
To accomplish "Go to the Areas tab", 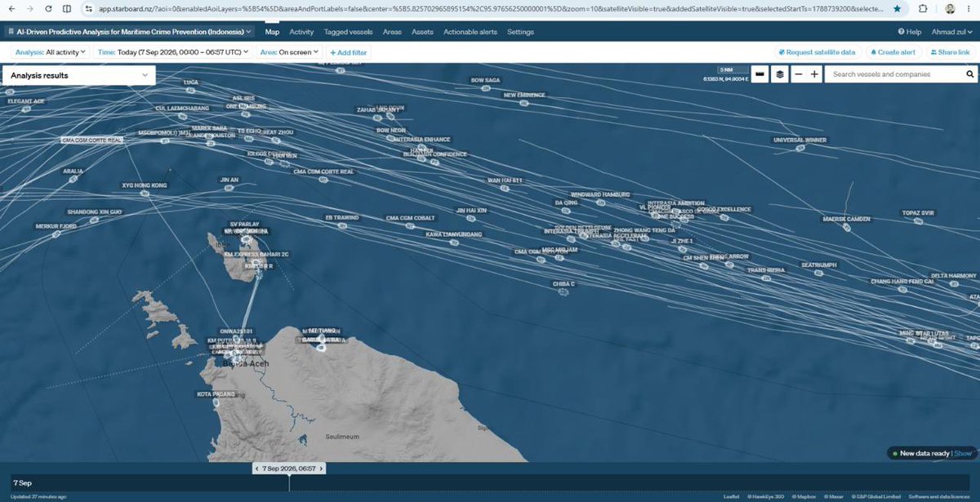I will 392,32.
